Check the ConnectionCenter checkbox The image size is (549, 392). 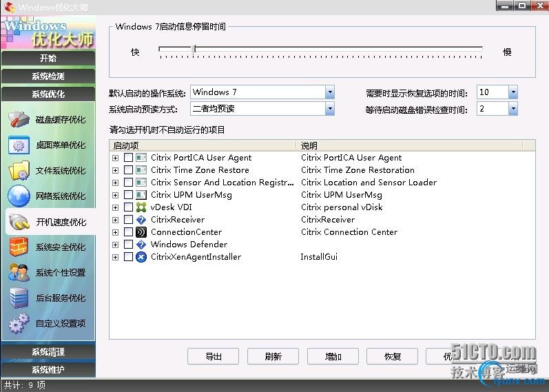pos(129,232)
